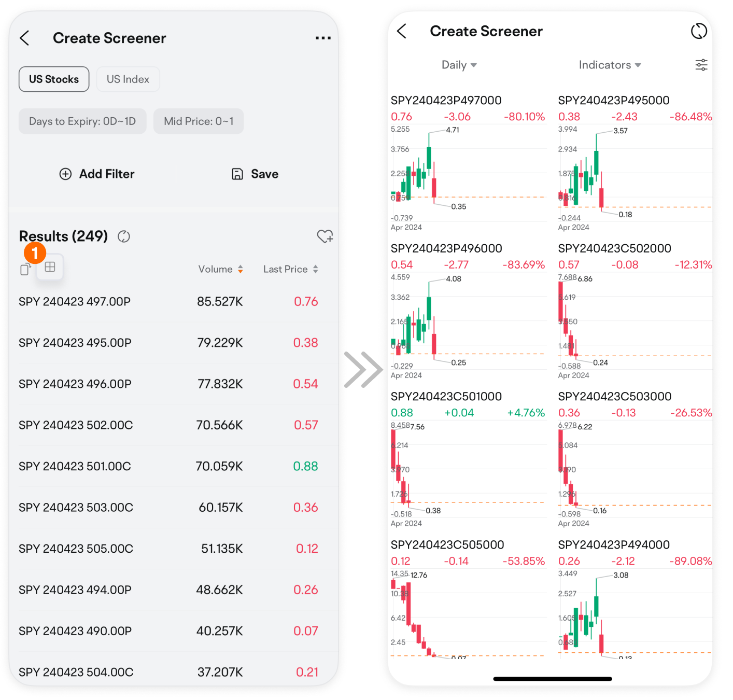Sort results by Volume
Screen dimensions: 733x700
pos(220,269)
